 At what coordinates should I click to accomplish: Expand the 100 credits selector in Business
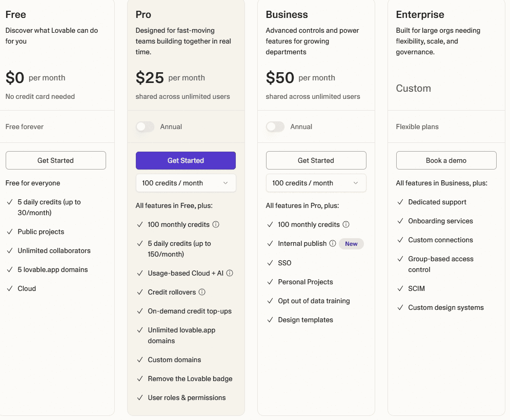(x=316, y=183)
